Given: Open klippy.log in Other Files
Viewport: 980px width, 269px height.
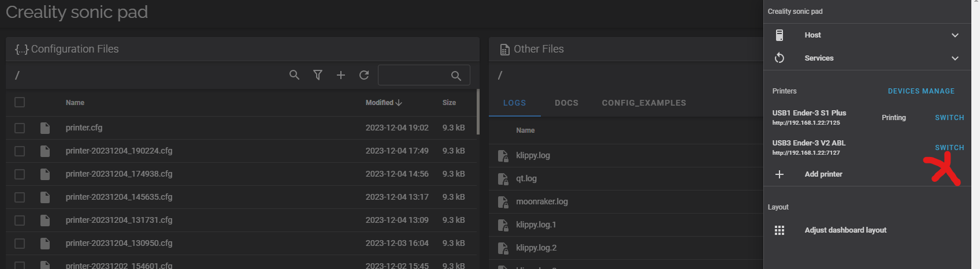Looking at the screenshot, I should pos(533,155).
